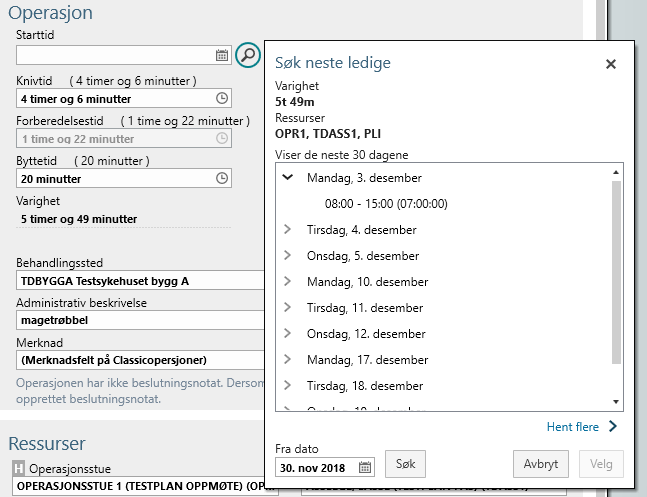
Task: Expand Onsdag, 5. desember
Action: [x=288, y=255]
